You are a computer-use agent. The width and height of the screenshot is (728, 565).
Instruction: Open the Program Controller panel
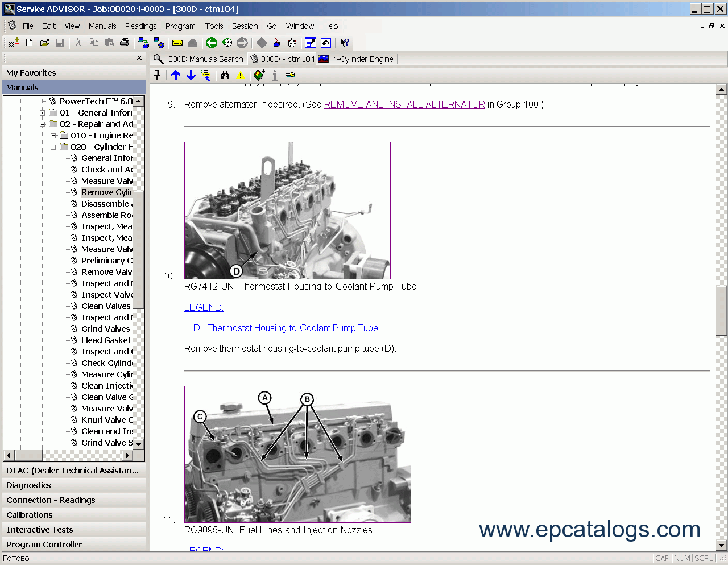pos(74,545)
